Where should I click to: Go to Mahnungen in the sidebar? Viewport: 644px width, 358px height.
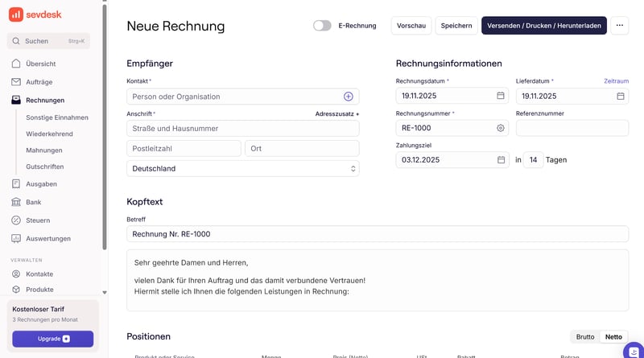tap(44, 150)
